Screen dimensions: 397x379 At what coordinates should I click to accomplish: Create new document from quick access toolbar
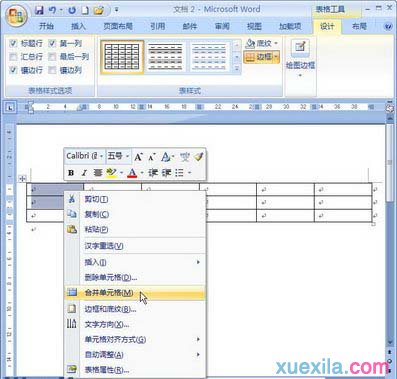(x=85, y=10)
